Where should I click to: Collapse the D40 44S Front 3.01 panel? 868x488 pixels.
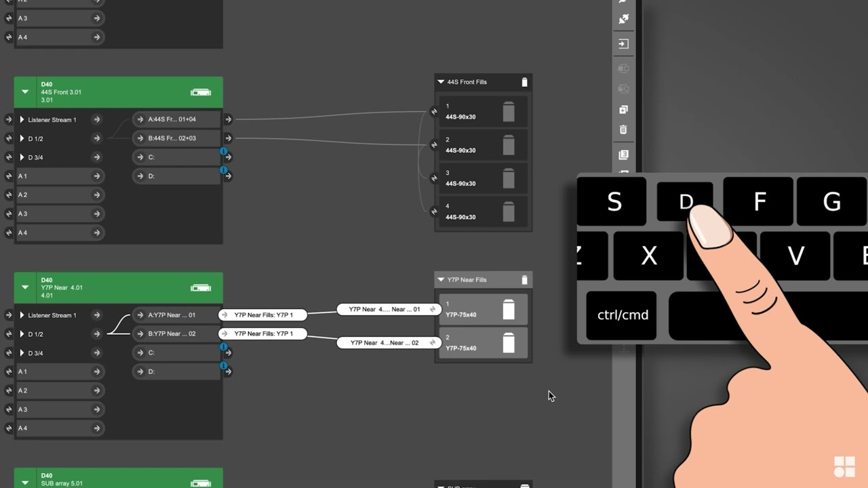25,91
